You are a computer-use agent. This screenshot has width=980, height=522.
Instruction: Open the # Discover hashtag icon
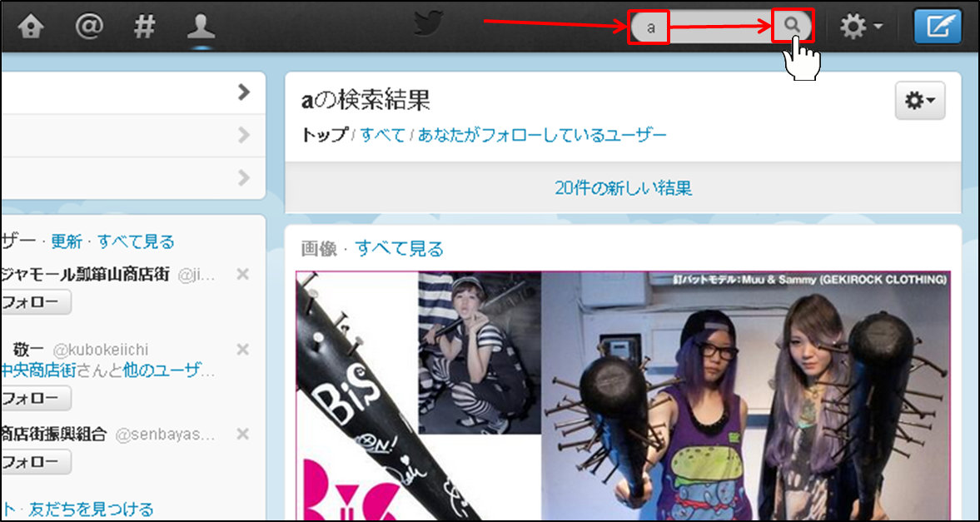(x=144, y=27)
